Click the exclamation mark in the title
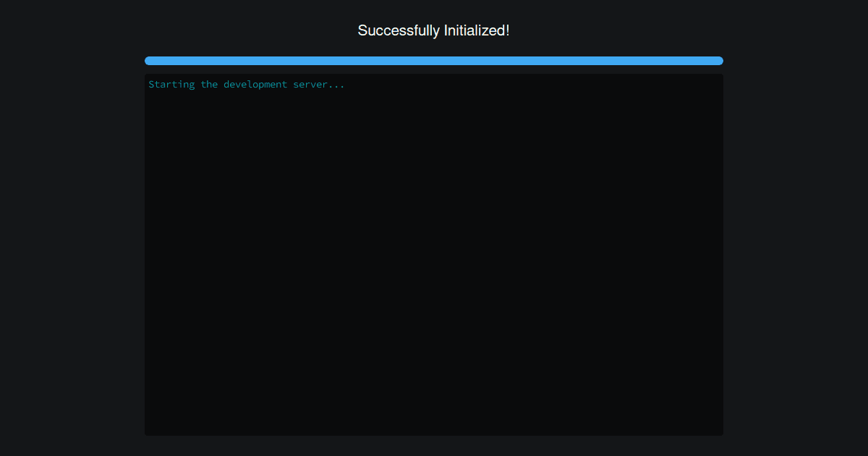 (x=508, y=30)
